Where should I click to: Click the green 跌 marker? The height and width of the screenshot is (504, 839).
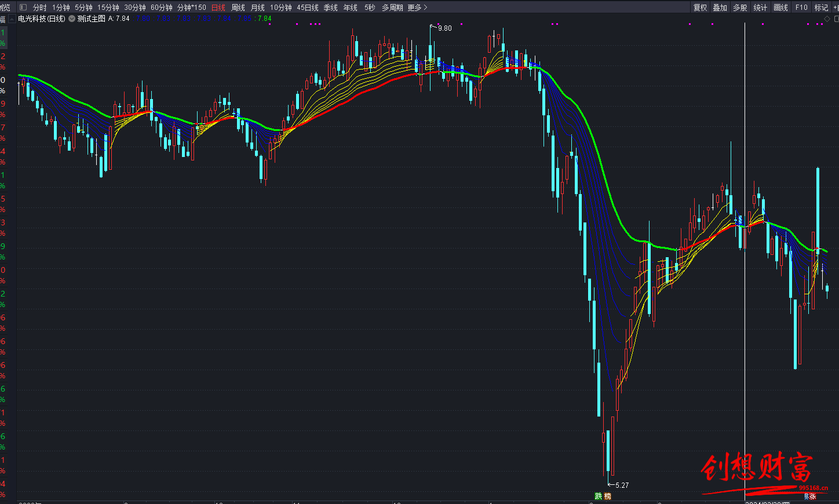pyautogui.click(x=599, y=496)
